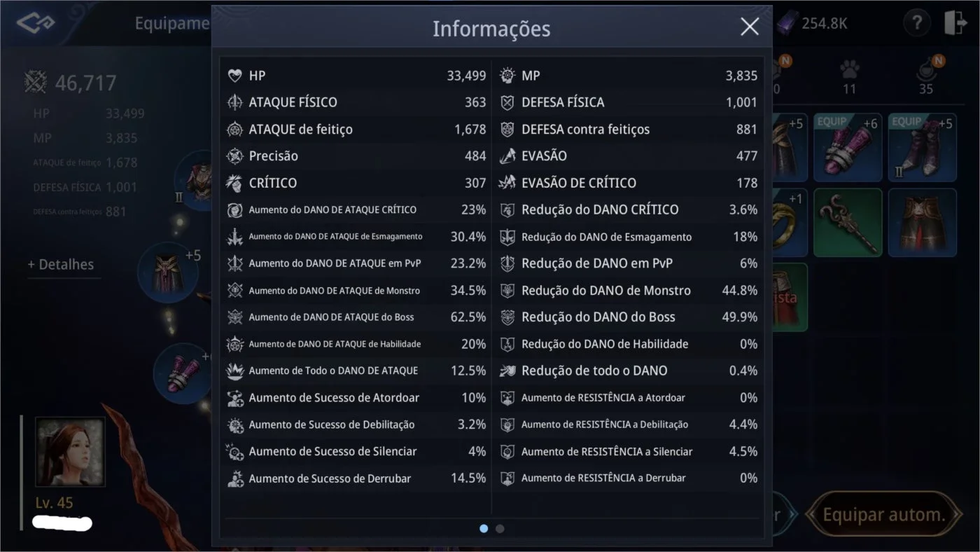Switch to second stats page dot
This screenshot has width=980, height=552.
[x=500, y=529]
